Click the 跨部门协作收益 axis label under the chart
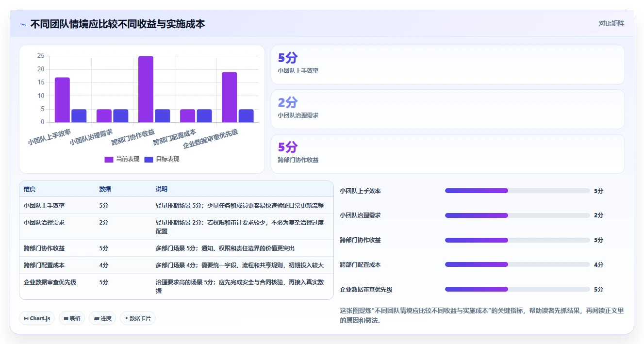The image size is (644, 344). point(133,137)
